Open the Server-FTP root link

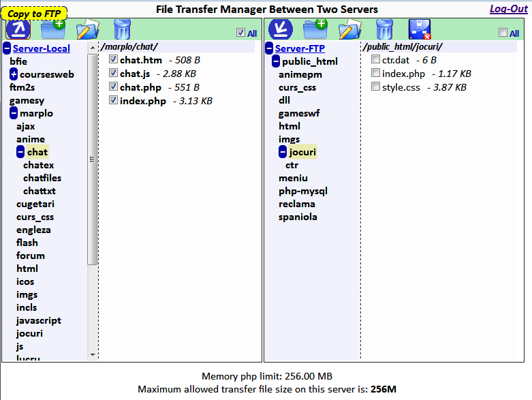click(300, 48)
